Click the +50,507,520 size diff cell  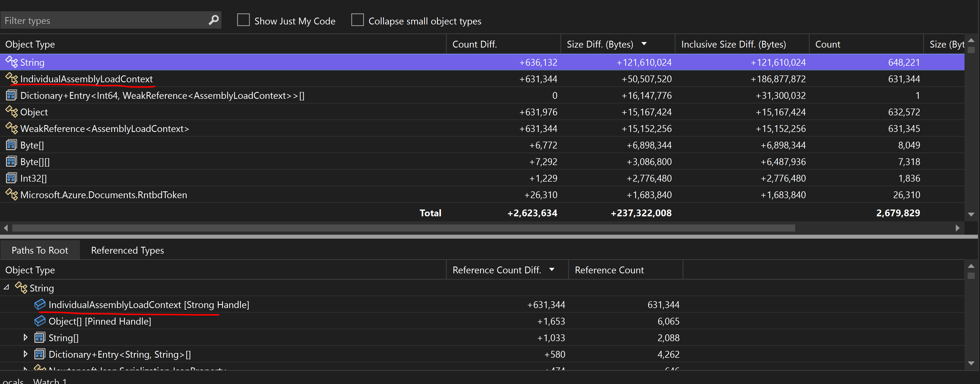click(646, 79)
